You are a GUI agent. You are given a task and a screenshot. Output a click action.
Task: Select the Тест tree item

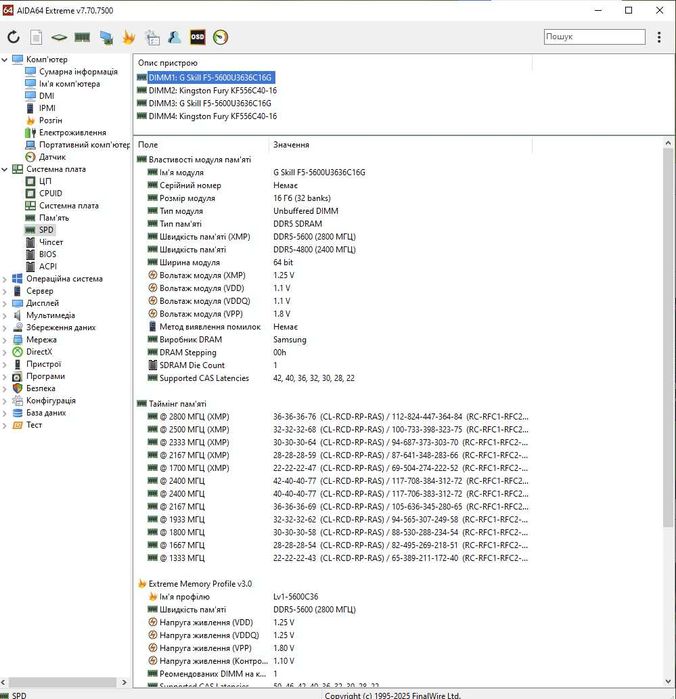[x=34, y=425]
